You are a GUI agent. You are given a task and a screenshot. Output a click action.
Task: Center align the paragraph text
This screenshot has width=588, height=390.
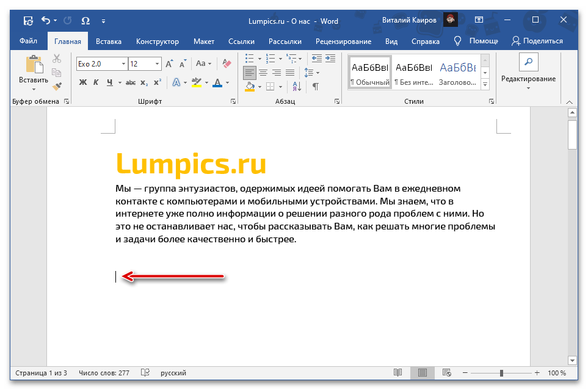(263, 73)
